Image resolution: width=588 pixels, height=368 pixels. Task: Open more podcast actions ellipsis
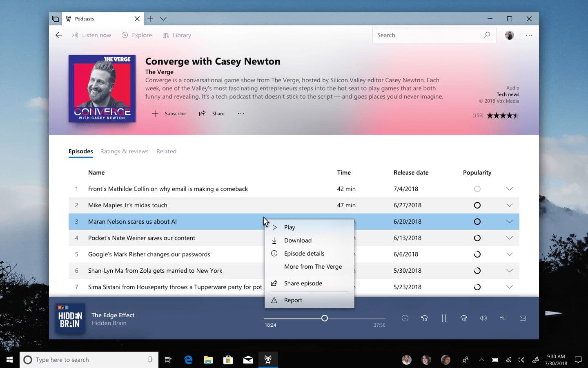click(241, 114)
